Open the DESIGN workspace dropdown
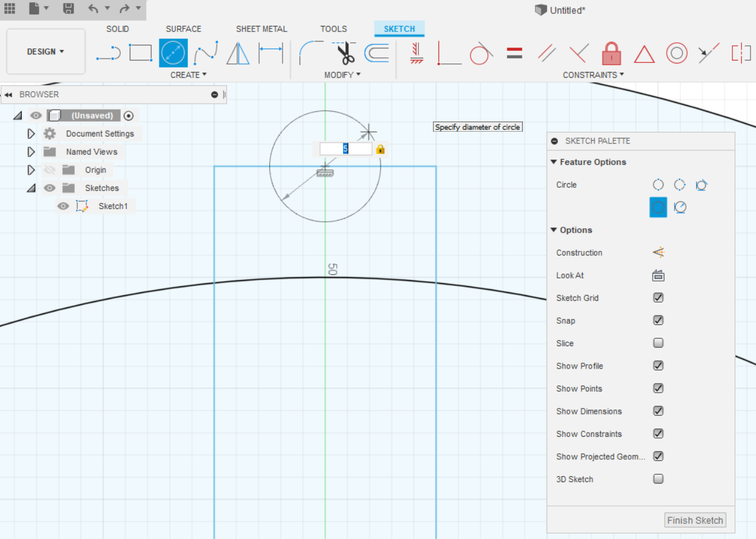This screenshot has height=539, width=756. 46,51
